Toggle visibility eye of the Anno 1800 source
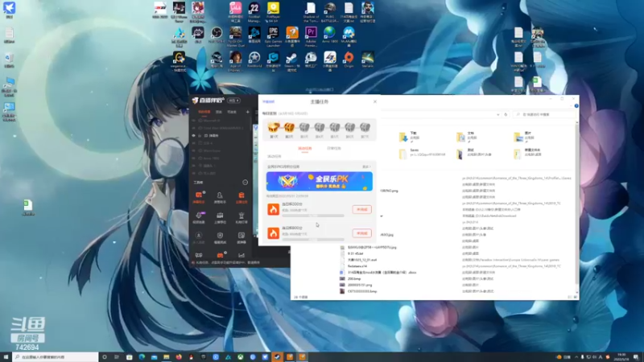 pyautogui.click(x=194, y=158)
